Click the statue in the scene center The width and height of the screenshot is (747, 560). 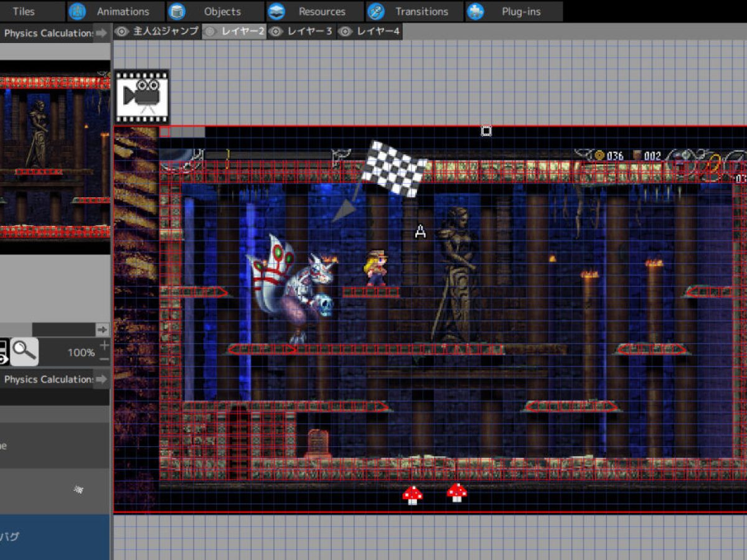pyautogui.click(x=456, y=274)
